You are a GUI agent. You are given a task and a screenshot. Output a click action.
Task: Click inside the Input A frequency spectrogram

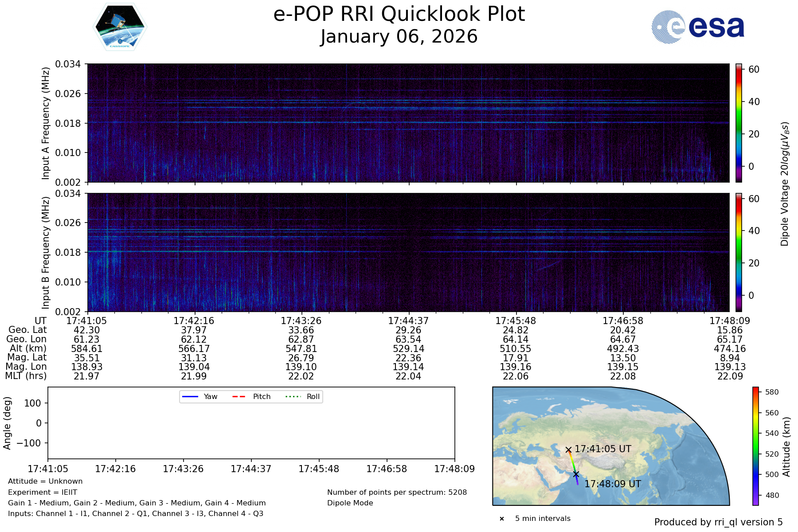tap(408, 123)
